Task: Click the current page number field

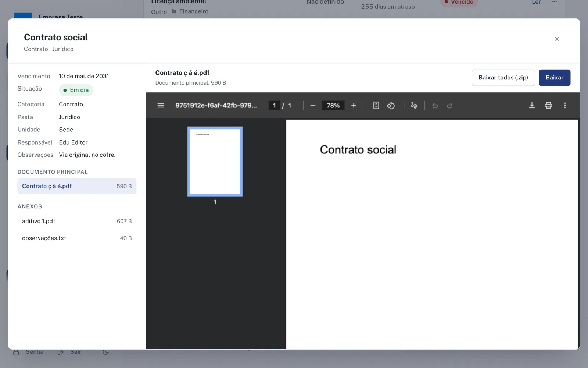Action: point(274,106)
